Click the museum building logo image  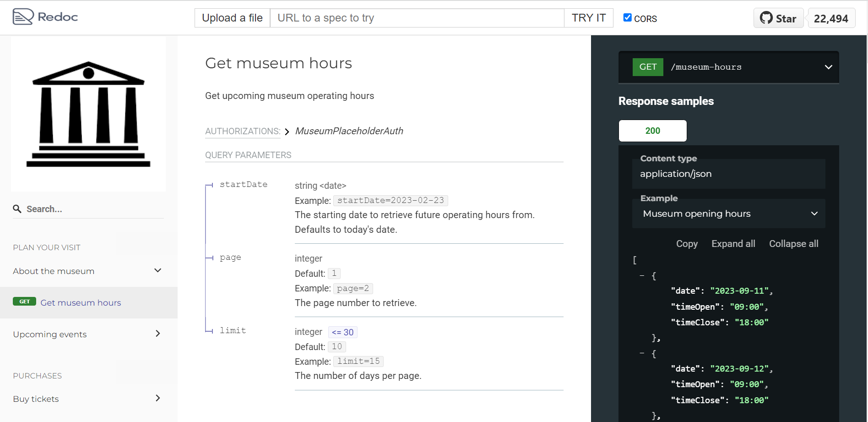pos(88,114)
